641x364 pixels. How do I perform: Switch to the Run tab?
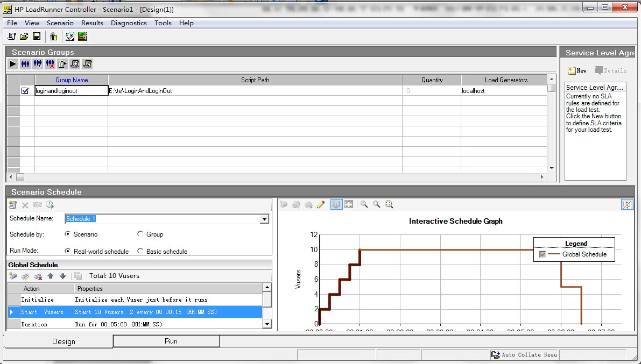click(x=171, y=341)
